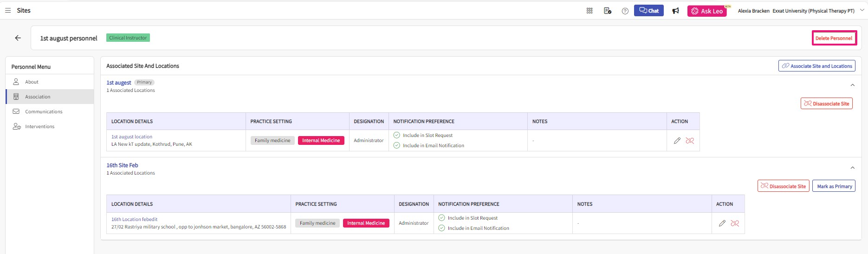Viewport: 868px width, 254px height.
Task: Edit the 1st august location row
Action: click(x=677, y=141)
